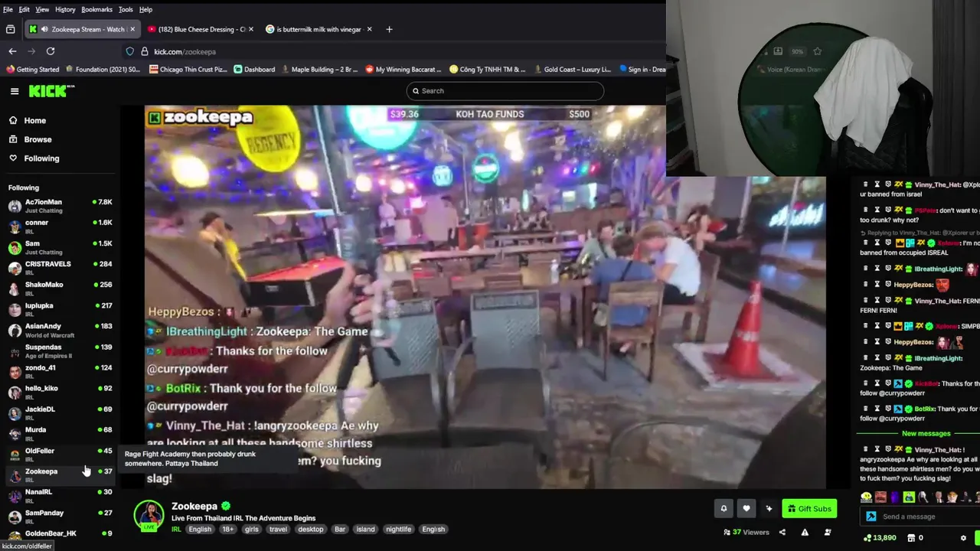Viewport: 980px width, 551px height.
Task: Click the stream video player
Action: click(485, 297)
